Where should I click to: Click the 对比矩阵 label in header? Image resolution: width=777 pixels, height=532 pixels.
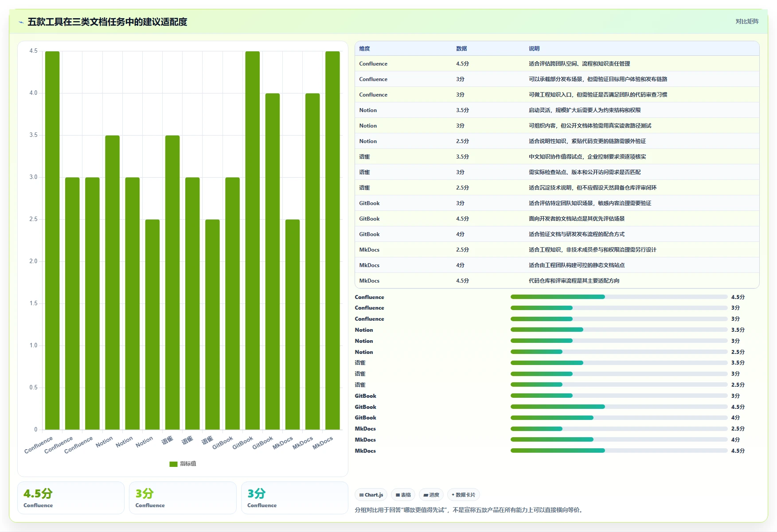[747, 21]
